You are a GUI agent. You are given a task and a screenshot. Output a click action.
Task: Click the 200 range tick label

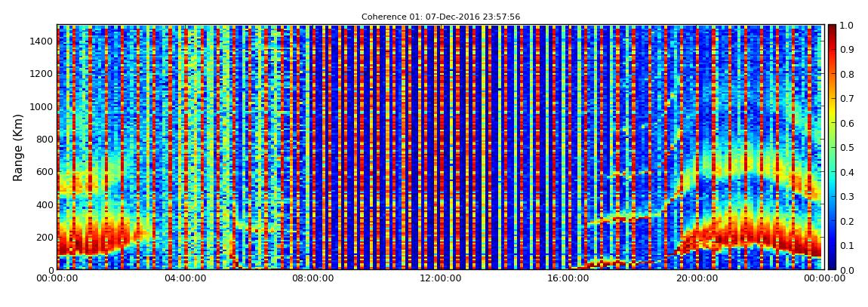click(x=45, y=237)
